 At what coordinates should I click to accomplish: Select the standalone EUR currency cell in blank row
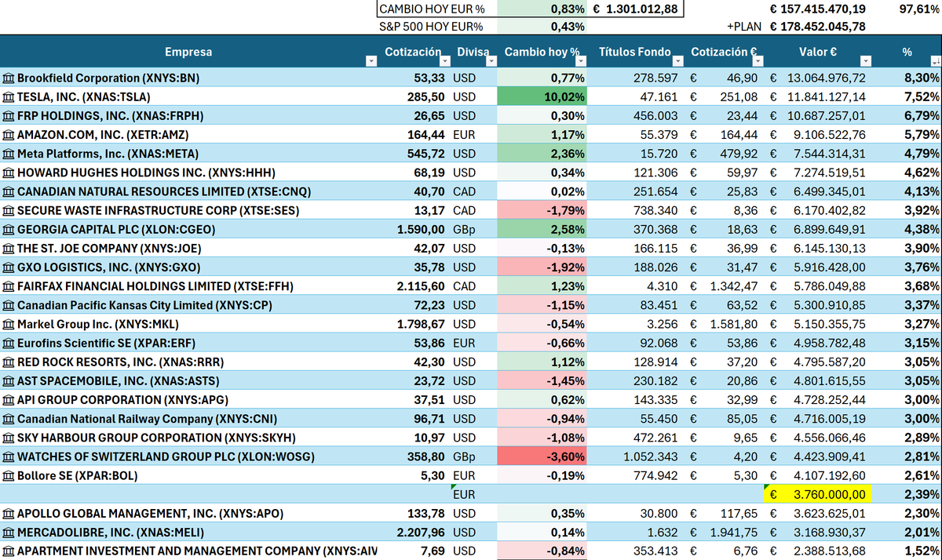[474, 495]
